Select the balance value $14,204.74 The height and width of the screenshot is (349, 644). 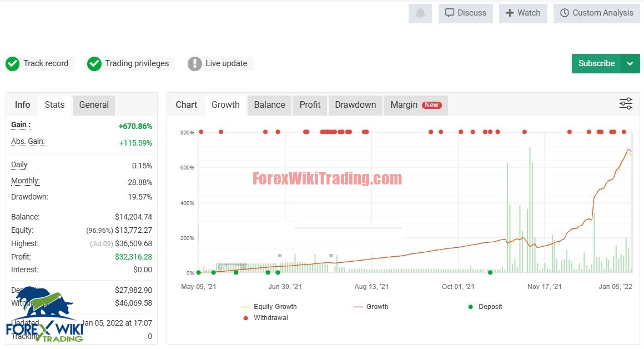pos(133,217)
